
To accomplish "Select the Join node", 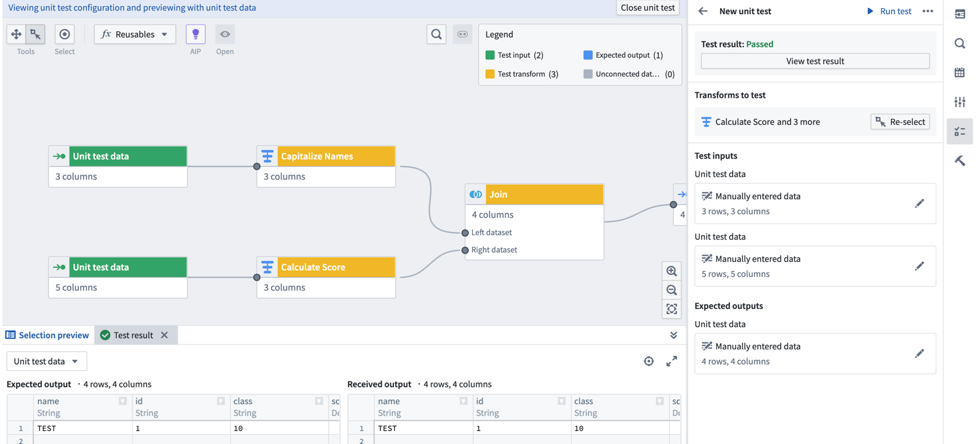I will tap(534, 221).
